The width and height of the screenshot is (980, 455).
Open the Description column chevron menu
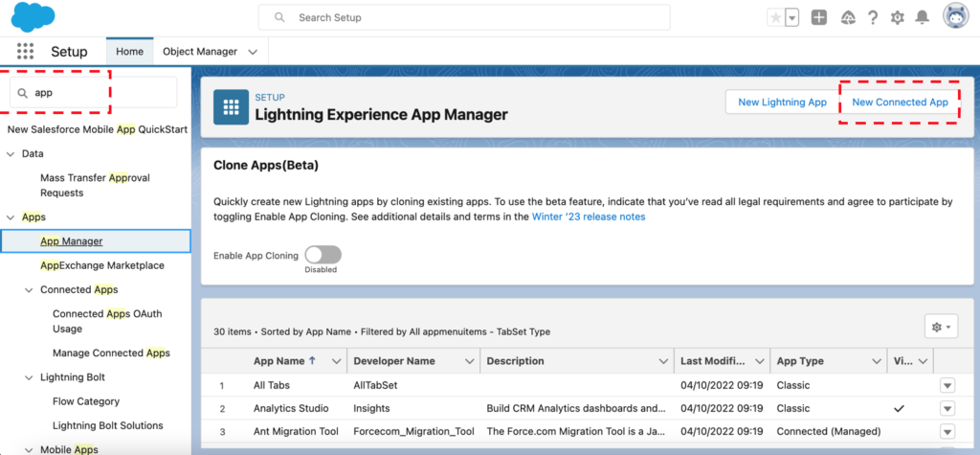664,362
